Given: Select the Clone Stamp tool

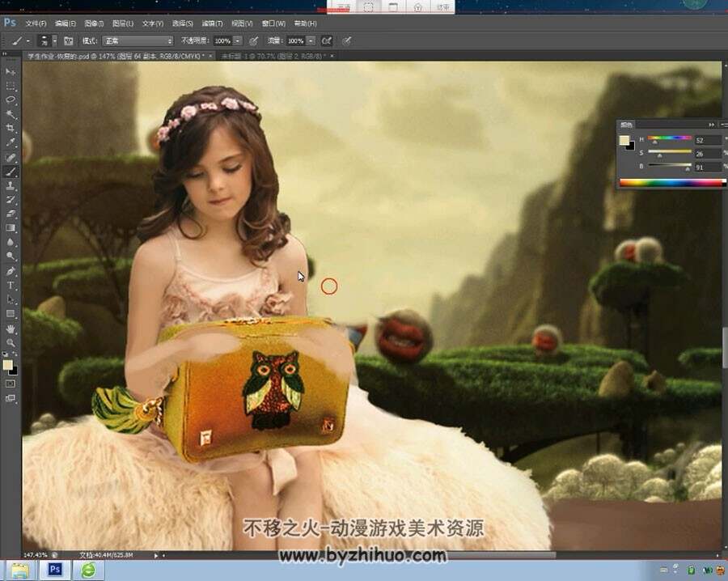Looking at the screenshot, I should coord(11,186).
